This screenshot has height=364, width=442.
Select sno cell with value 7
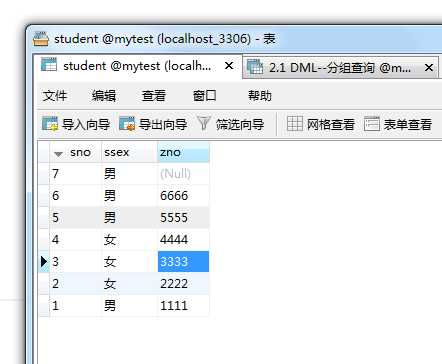pos(76,174)
